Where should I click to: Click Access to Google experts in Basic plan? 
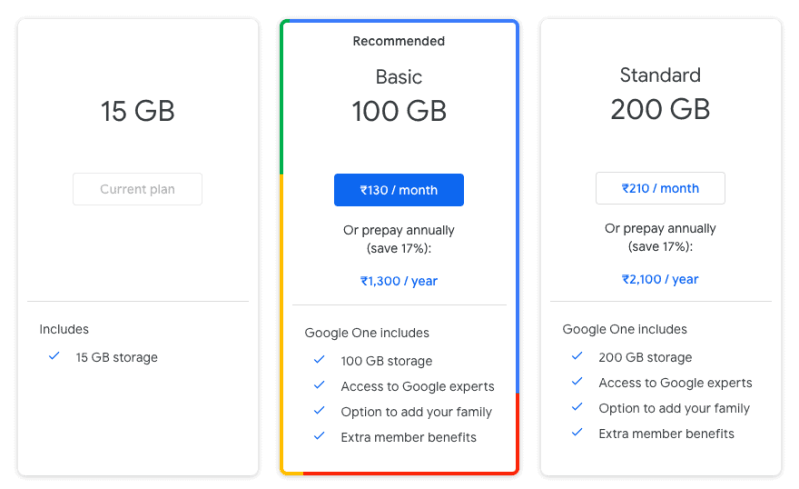coord(417,387)
